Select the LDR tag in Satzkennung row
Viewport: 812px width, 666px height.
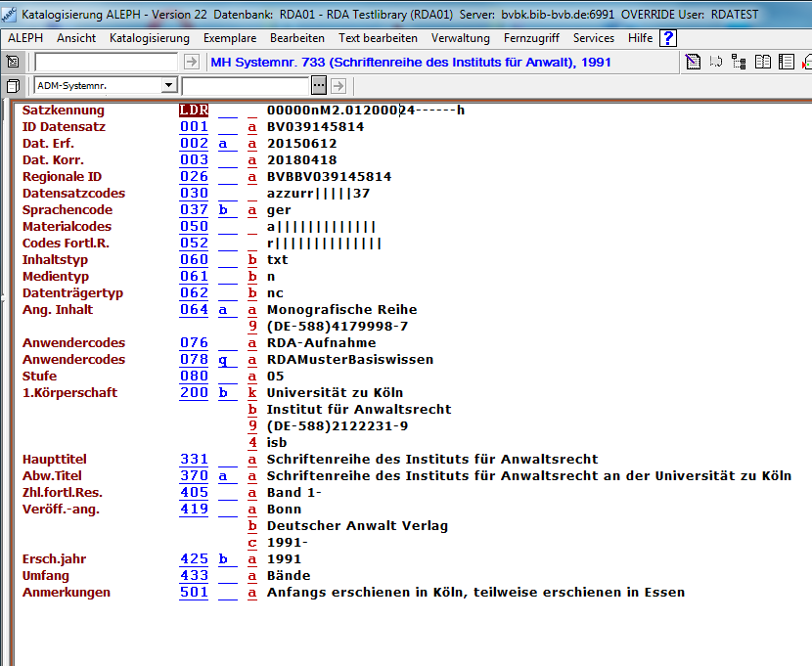point(194,111)
